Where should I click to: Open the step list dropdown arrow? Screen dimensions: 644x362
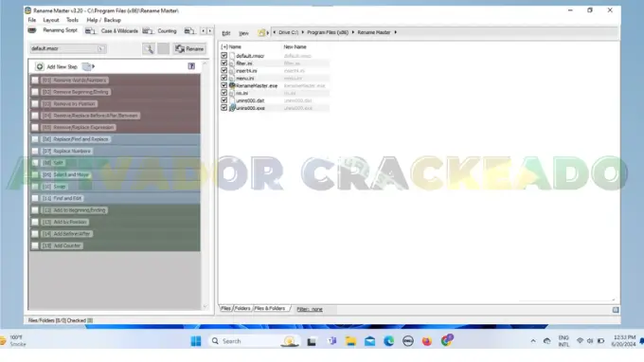[93, 66]
